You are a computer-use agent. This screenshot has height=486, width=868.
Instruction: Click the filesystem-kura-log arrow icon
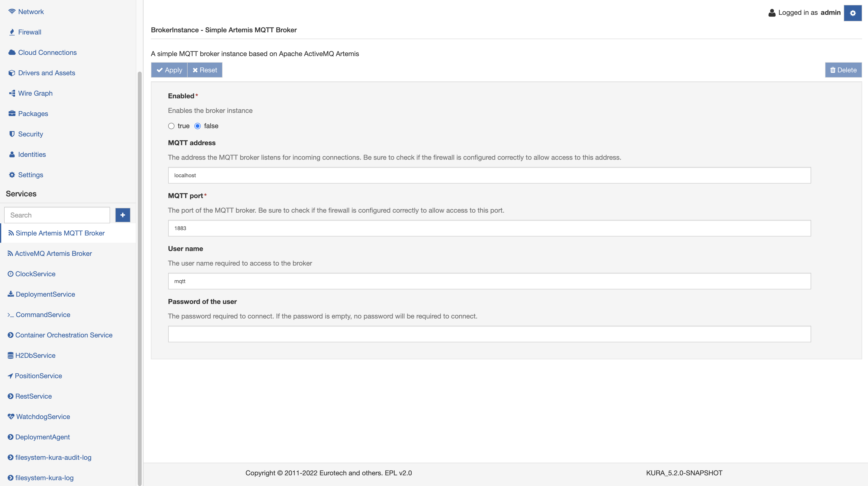click(10, 478)
